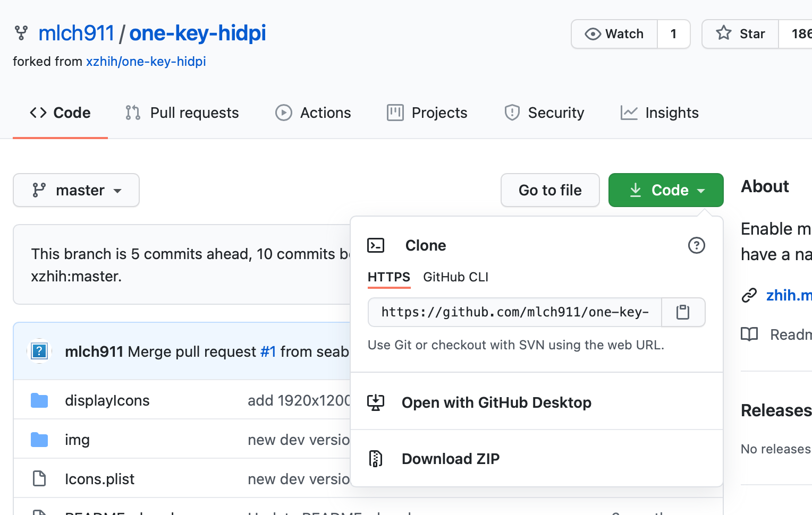The height and width of the screenshot is (515, 812).
Task: Click the displayIcons folder icon
Action: point(39,400)
